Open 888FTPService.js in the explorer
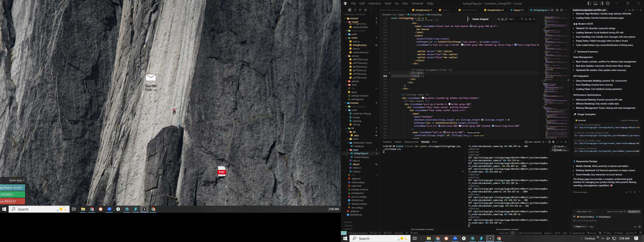Viewport: 644px width, 242px height. pos(360,59)
